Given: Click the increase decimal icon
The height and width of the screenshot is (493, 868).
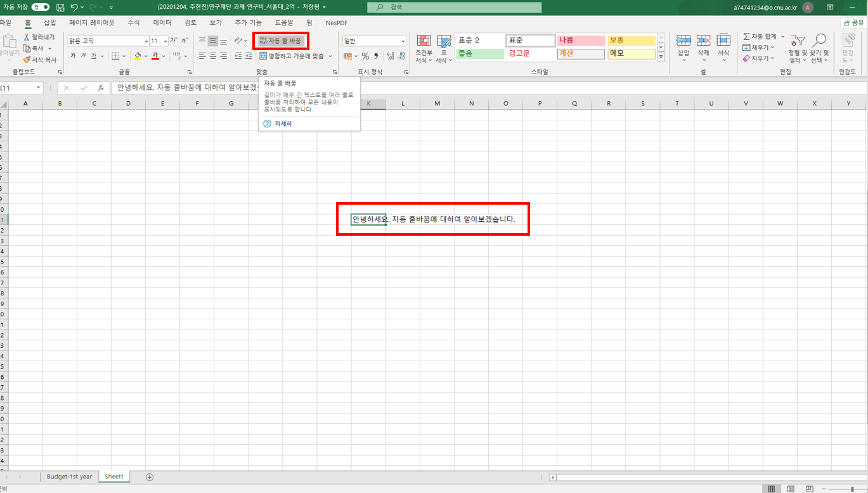Looking at the screenshot, I should click(x=391, y=56).
